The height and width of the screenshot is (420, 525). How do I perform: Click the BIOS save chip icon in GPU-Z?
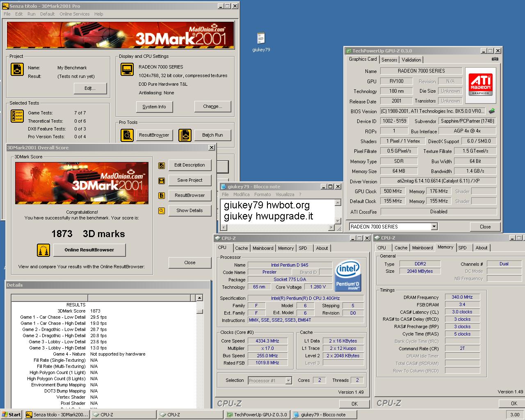(492, 111)
